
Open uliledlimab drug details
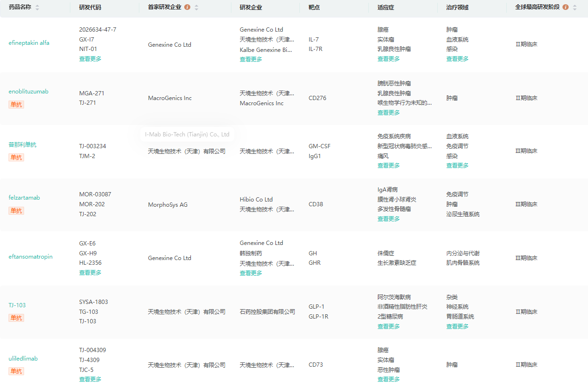pos(23,359)
